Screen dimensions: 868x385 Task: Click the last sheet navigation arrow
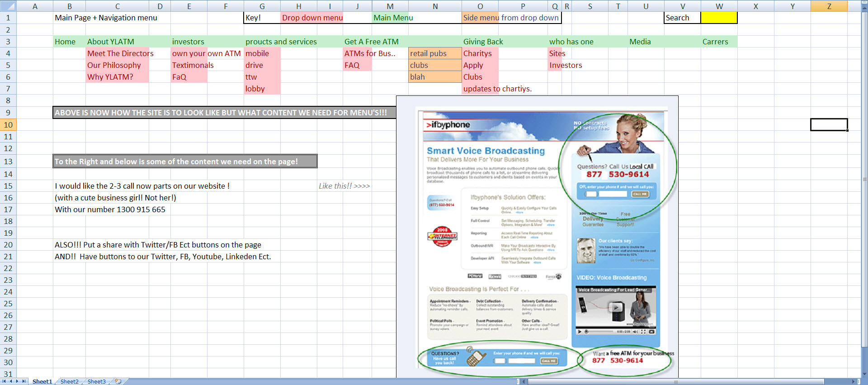click(24, 381)
